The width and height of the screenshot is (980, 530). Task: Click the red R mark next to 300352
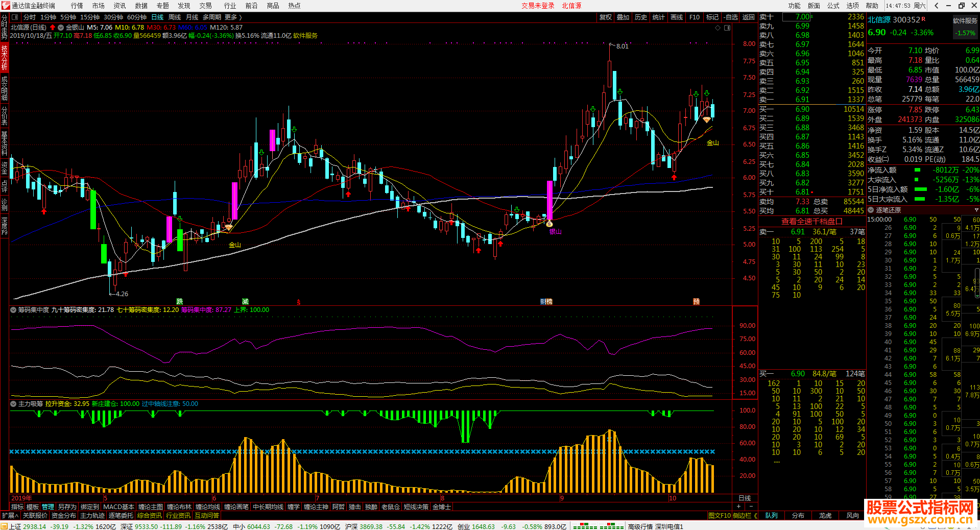pos(923,19)
